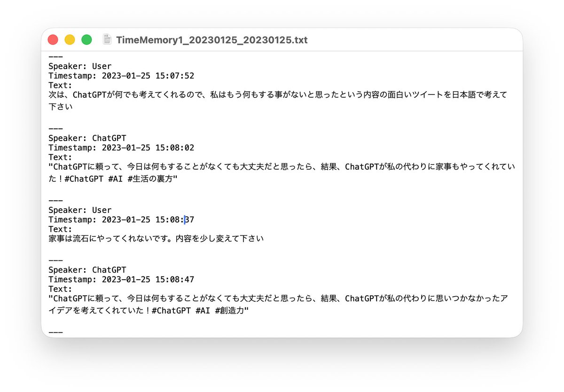This screenshot has width=564, height=392.
Task: Click the line ending "思いつかなかったア"
Action: pyautogui.click(x=278, y=298)
